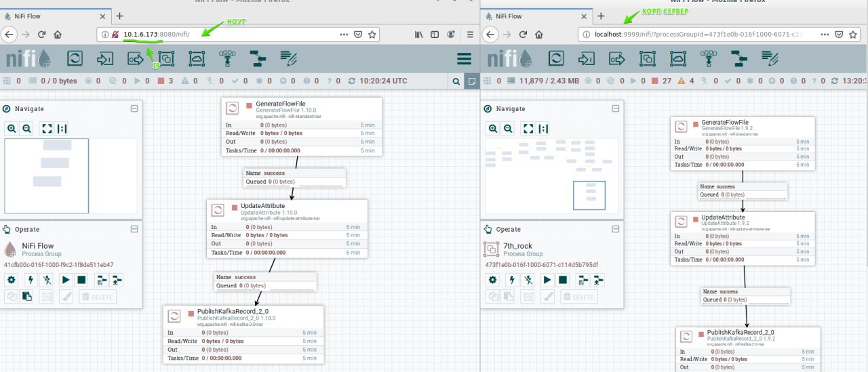Click the DELETE button in left window's Operate panel
This screenshot has height=372, width=868.
click(98, 296)
